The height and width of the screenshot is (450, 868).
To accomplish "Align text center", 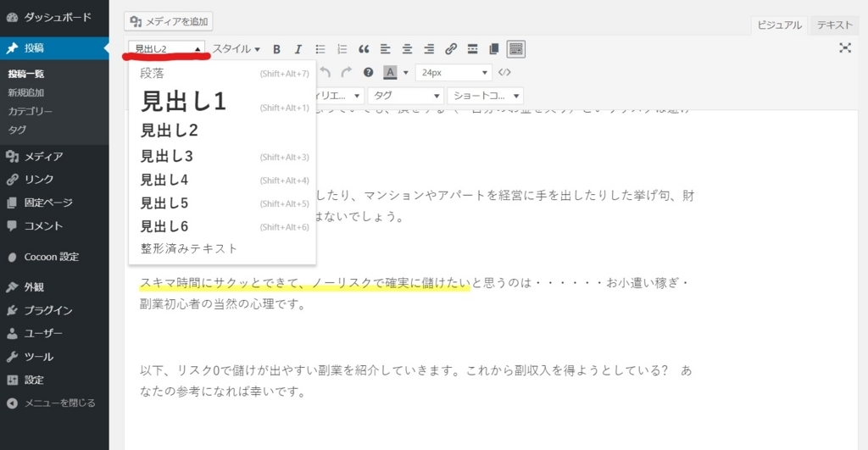I will click(x=407, y=49).
